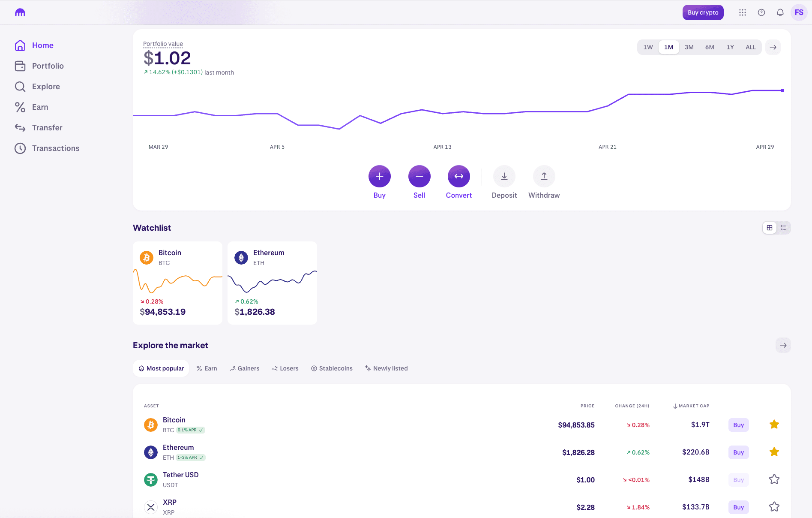The width and height of the screenshot is (812, 518).
Task: Switch Watchlist to list view
Action: click(x=783, y=228)
